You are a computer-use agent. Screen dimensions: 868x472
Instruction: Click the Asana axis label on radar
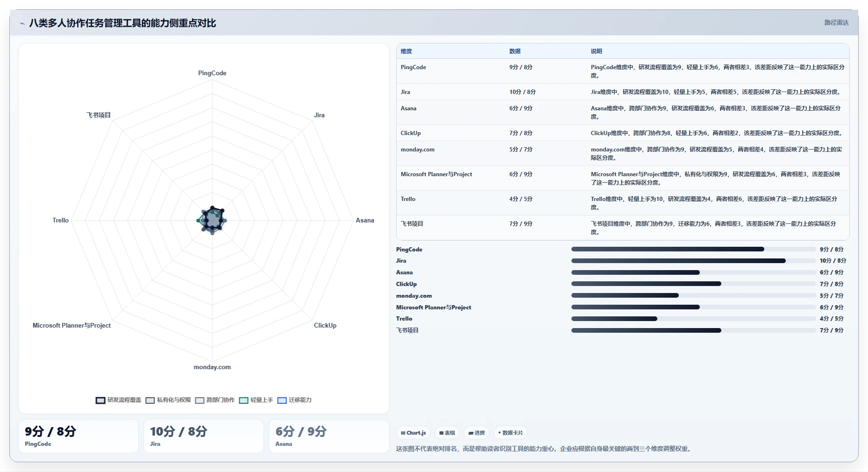[365, 221]
